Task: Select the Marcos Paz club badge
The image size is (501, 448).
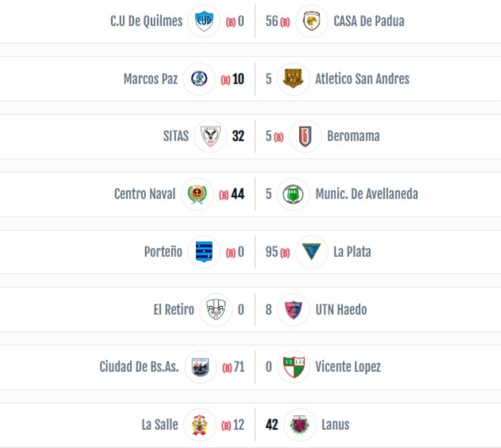Action: 199,79
